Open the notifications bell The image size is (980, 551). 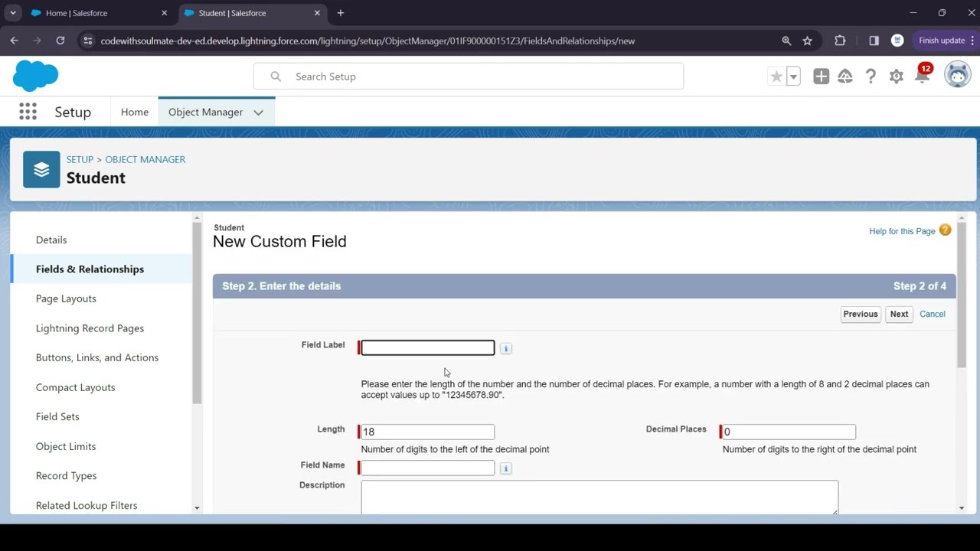(x=922, y=76)
